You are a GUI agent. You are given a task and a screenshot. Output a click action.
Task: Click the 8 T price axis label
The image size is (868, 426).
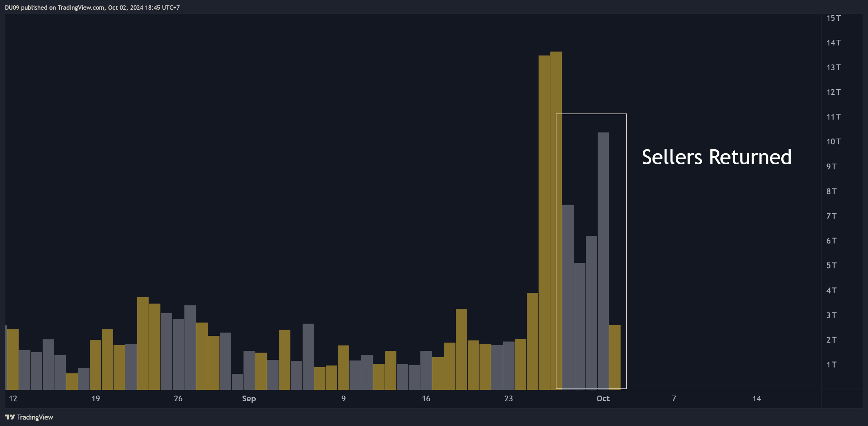click(831, 191)
